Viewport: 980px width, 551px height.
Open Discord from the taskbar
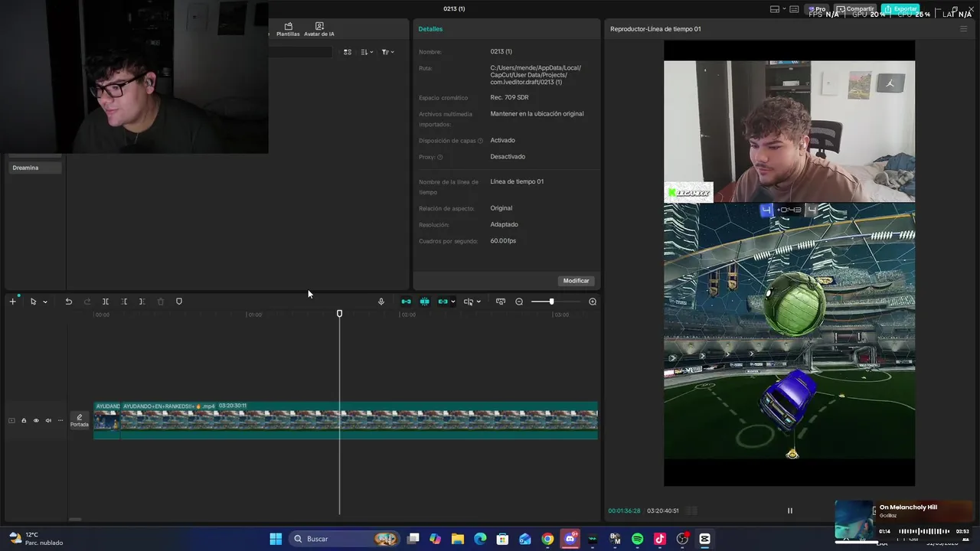pyautogui.click(x=570, y=539)
